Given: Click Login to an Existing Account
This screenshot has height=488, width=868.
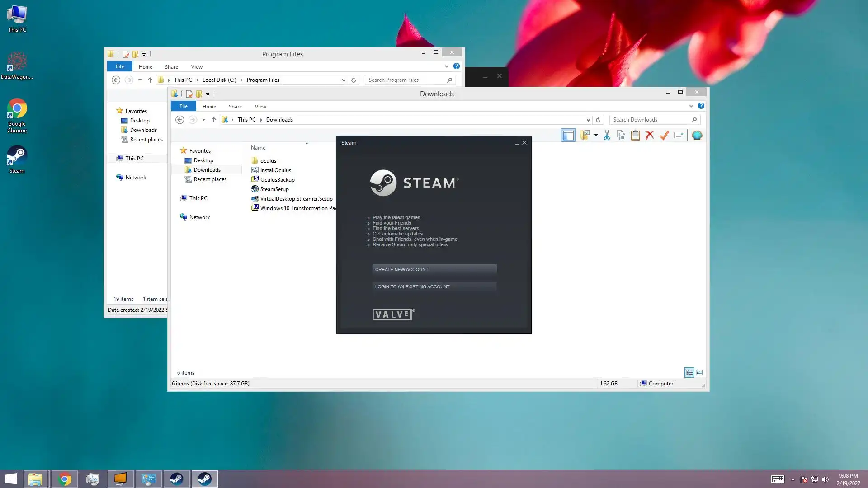Looking at the screenshot, I should tap(434, 286).
